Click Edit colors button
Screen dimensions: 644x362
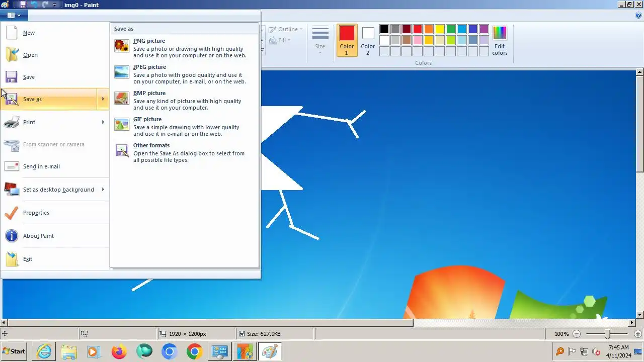click(x=500, y=40)
